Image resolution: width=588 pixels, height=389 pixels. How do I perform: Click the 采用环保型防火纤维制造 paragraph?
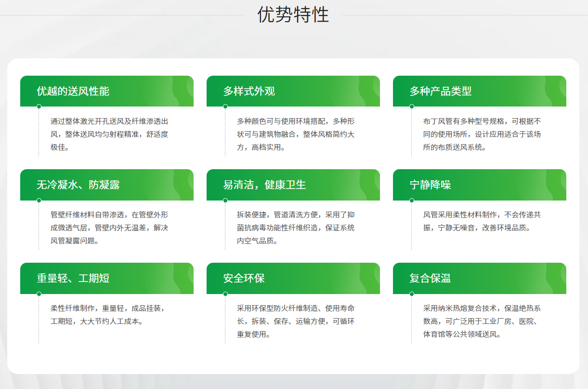pos(296,321)
